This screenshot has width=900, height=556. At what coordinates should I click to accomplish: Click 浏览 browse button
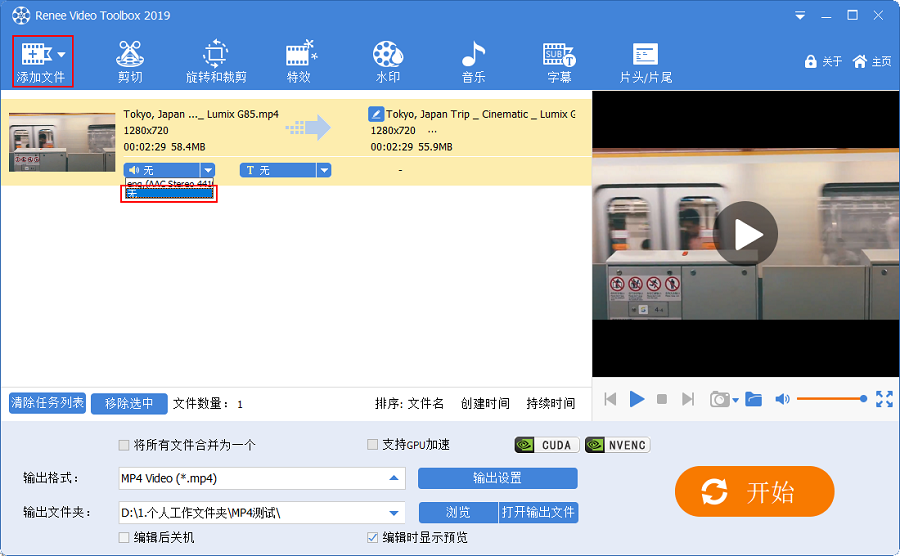(458, 512)
